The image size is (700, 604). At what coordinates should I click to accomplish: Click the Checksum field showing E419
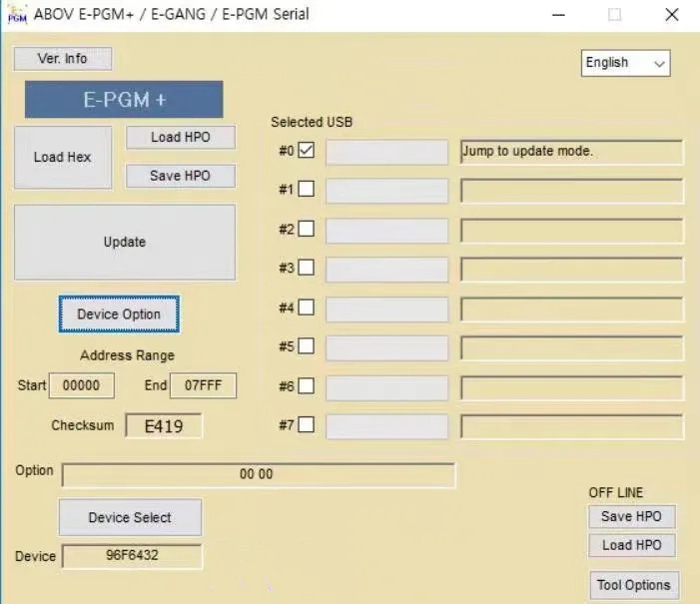(164, 426)
